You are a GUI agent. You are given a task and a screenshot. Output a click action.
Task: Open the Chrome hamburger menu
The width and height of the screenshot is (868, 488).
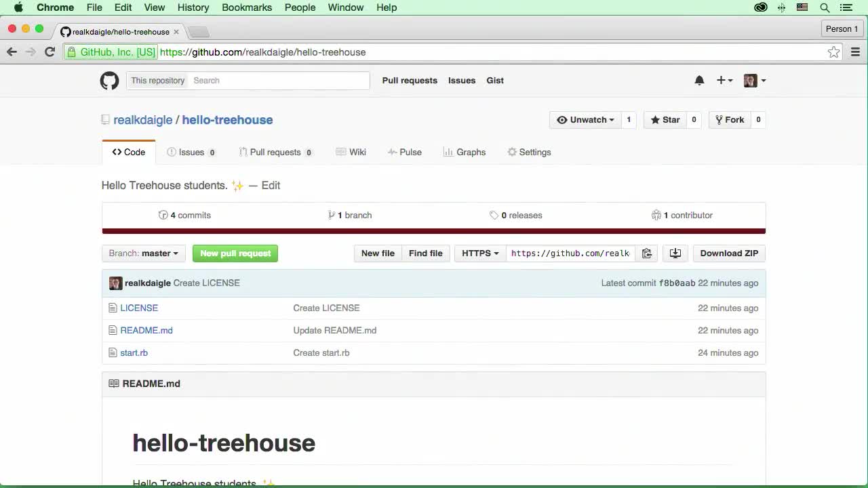click(x=855, y=52)
